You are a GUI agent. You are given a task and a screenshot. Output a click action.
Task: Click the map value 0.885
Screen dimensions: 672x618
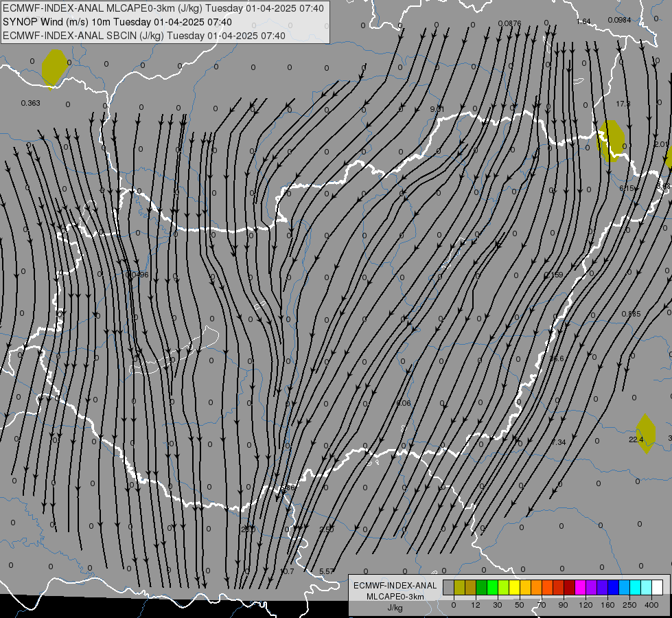click(631, 314)
